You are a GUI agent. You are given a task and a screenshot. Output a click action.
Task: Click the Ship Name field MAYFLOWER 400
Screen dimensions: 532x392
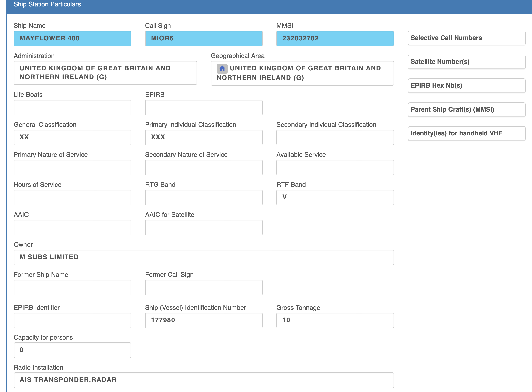[x=72, y=38]
